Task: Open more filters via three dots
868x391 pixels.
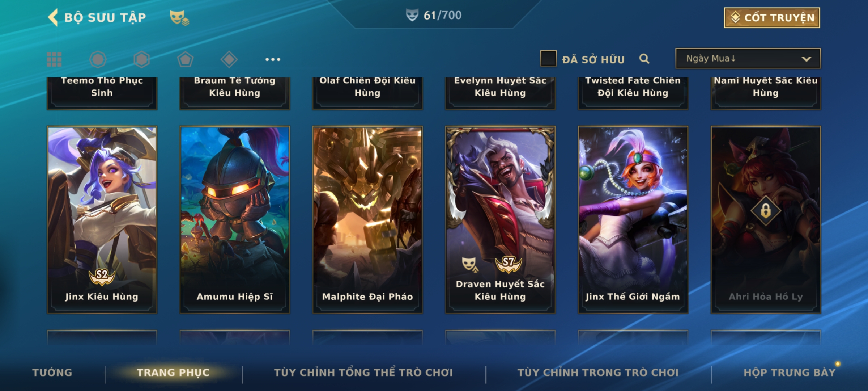Action: [273, 59]
